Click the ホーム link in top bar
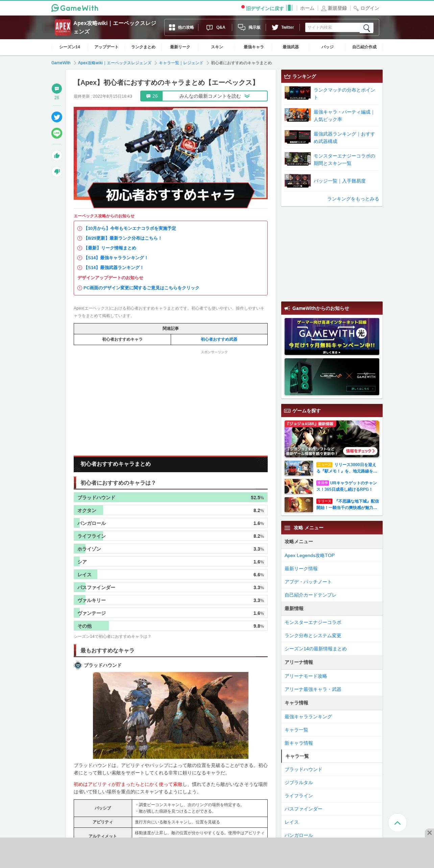The height and width of the screenshot is (868, 434). [x=307, y=8]
